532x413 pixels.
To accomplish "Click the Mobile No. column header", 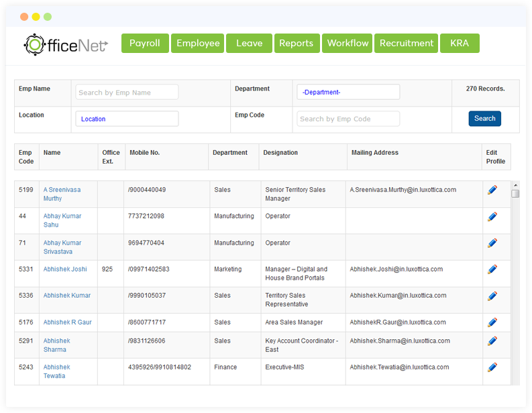I will point(166,157).
